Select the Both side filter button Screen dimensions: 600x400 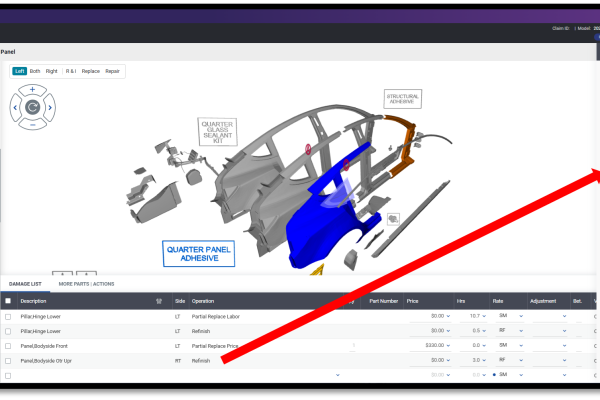pos(35,71)
